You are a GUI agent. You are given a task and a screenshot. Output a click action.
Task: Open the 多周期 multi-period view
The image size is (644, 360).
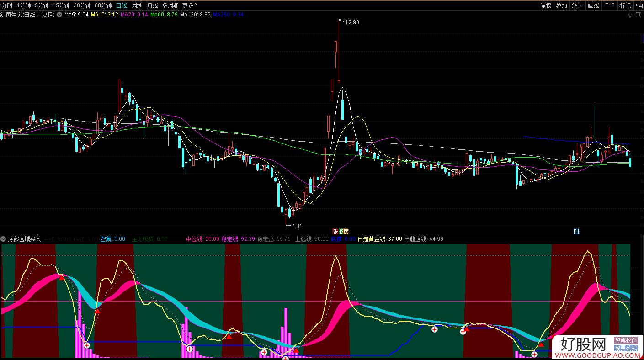(x=170, y=5)
